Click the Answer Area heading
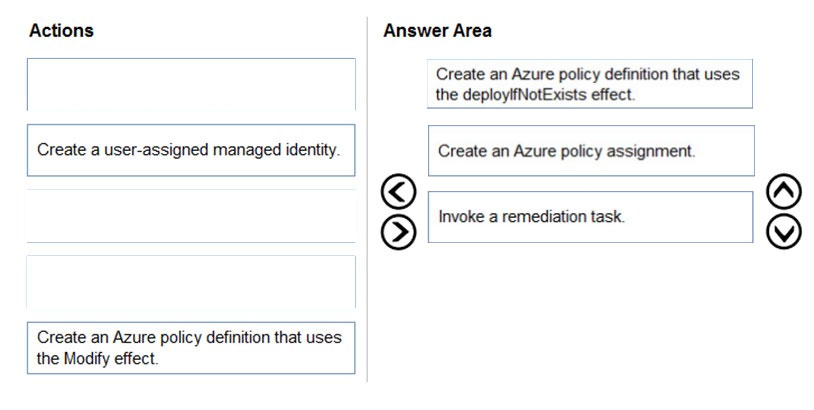 437,31
